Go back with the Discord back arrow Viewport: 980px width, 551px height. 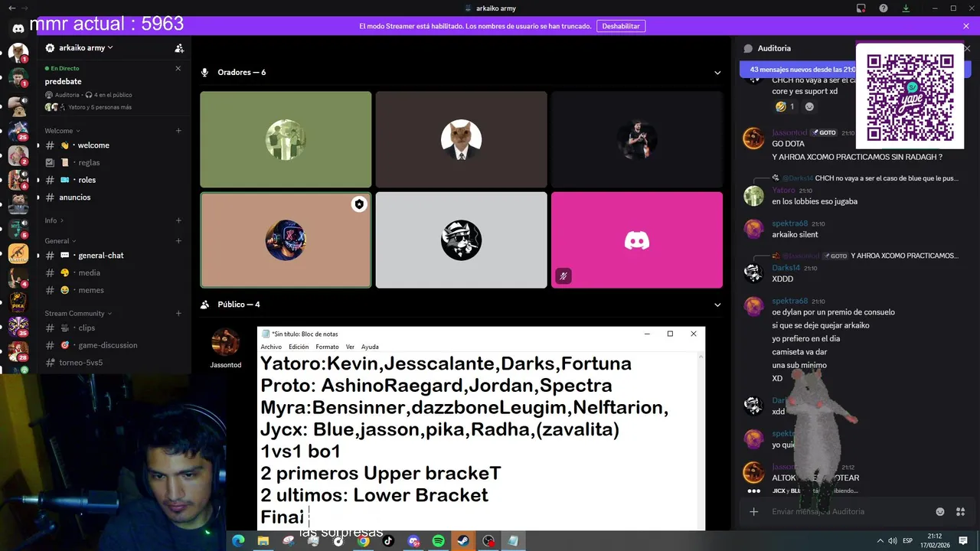coord(11,8)
